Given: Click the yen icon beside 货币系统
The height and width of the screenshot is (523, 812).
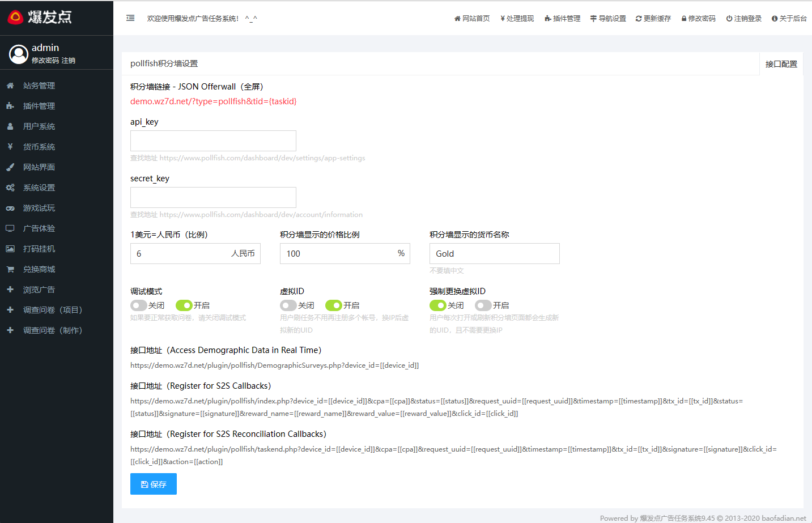Looking at the screenshot, I should (x=10, y=147).
